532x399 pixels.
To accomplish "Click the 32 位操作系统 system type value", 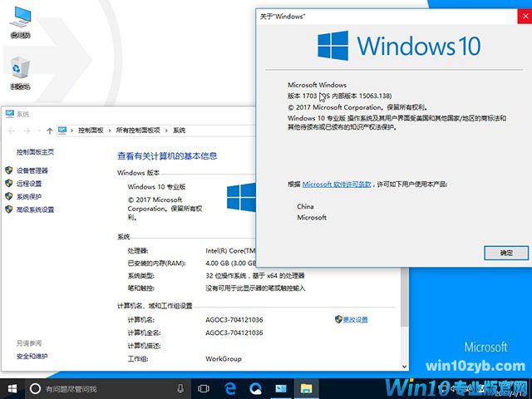I will click(x=255, y=275).
